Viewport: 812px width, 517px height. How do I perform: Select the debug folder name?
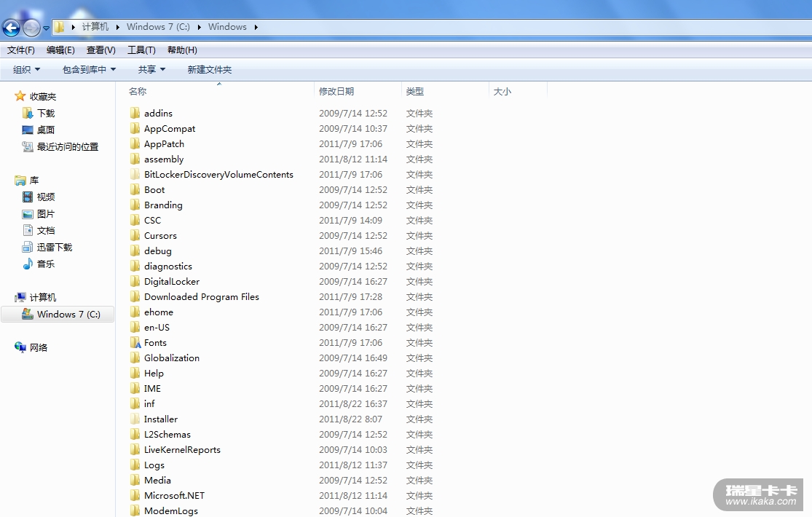click(158, 250)
